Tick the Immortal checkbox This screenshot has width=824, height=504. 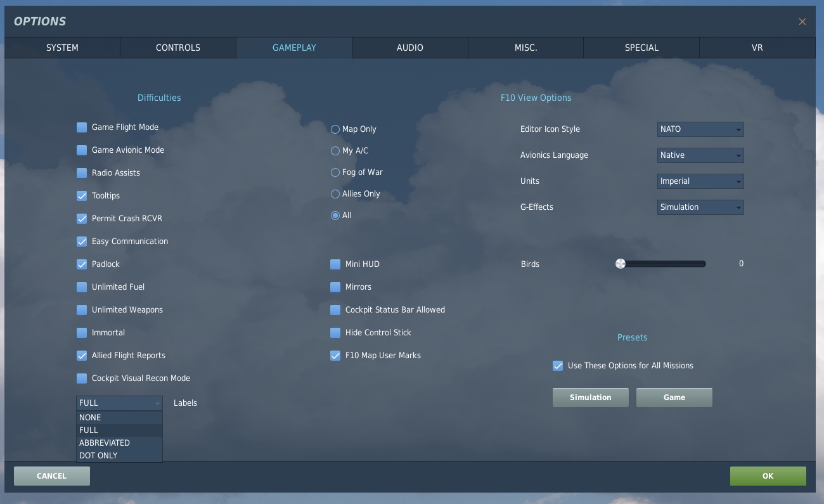click(82, 333)
